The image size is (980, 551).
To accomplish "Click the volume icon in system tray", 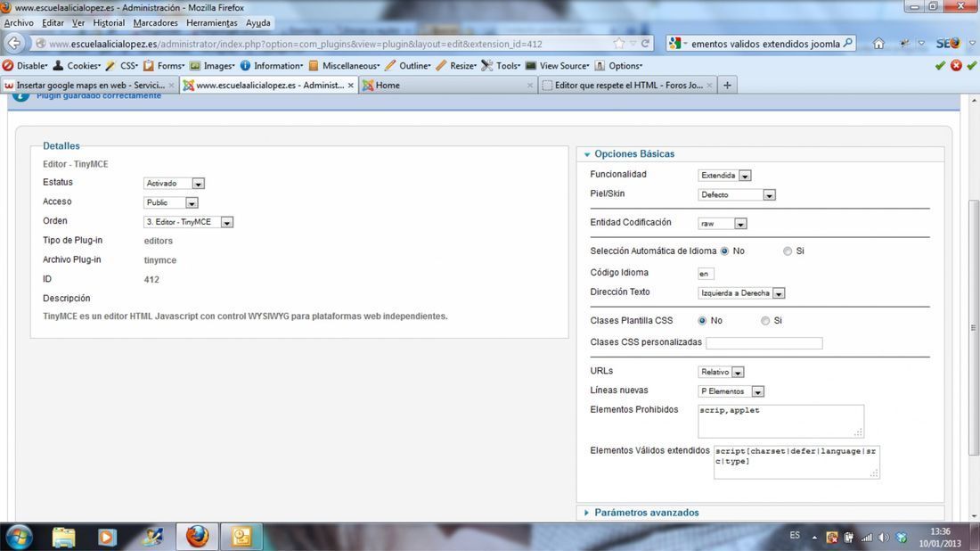I will coord(883,538).
